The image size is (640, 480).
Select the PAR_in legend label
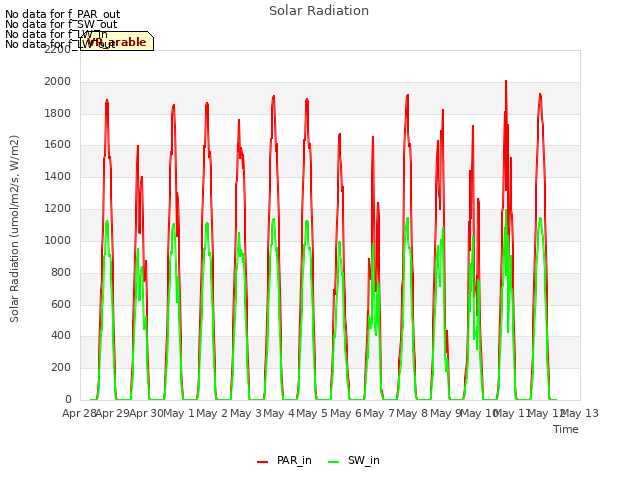pyautogui.click(x=294, y=460)
